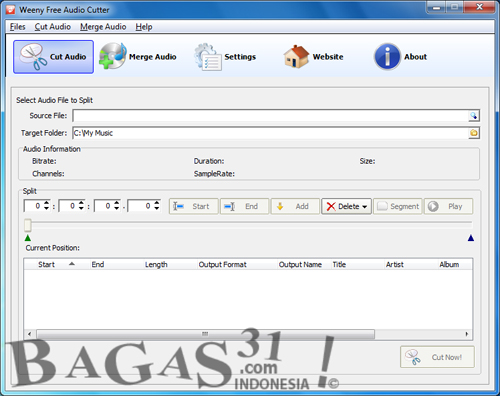This screenshot has height=396, width=500.
Task: Open the Merge Audio menu
Action: point(103,27)
